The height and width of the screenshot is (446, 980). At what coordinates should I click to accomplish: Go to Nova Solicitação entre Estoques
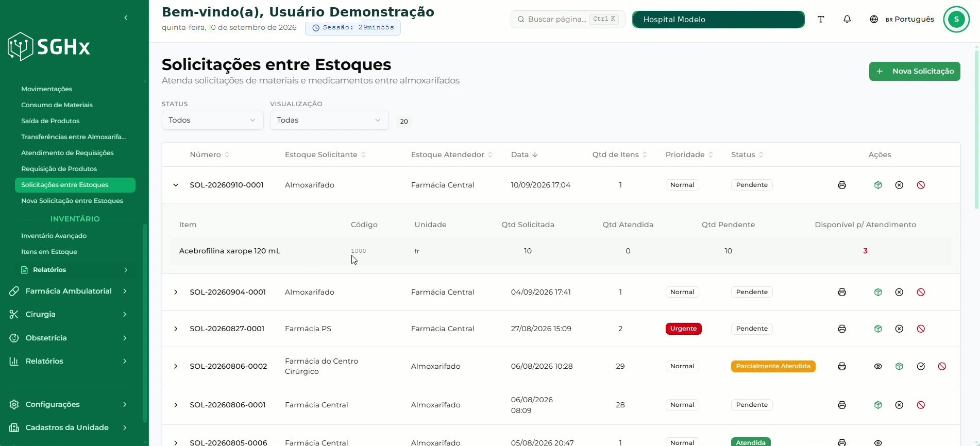(x=72, y=201)
